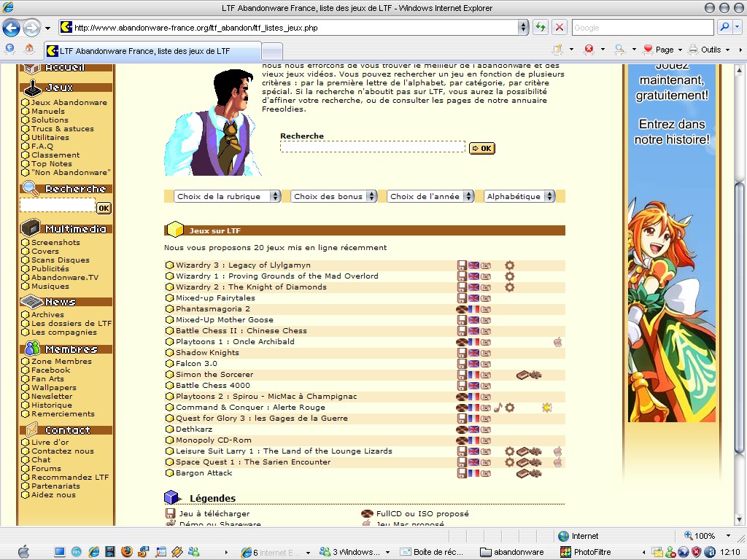This screenshot has width=747, height=560.
Task: Expand the address bar history dropdown
Action: (523, 27)
